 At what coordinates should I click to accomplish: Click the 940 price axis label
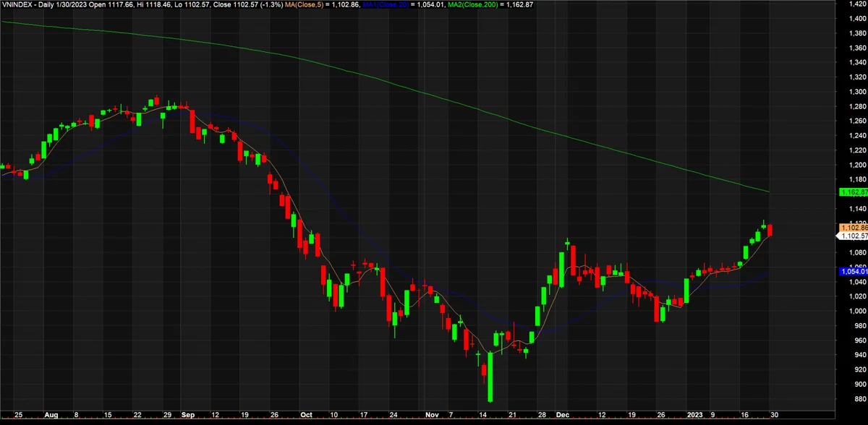click(860, 355)
